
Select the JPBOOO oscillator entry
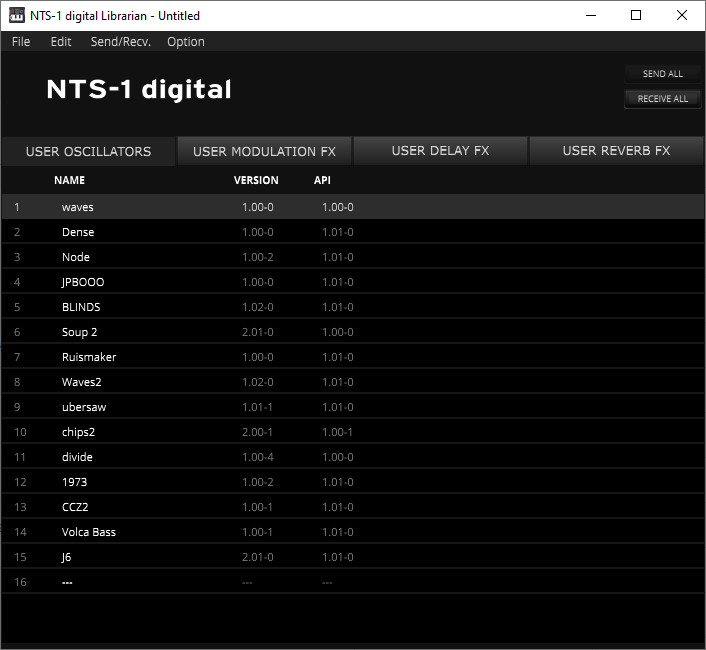click(x=353, y=282)
